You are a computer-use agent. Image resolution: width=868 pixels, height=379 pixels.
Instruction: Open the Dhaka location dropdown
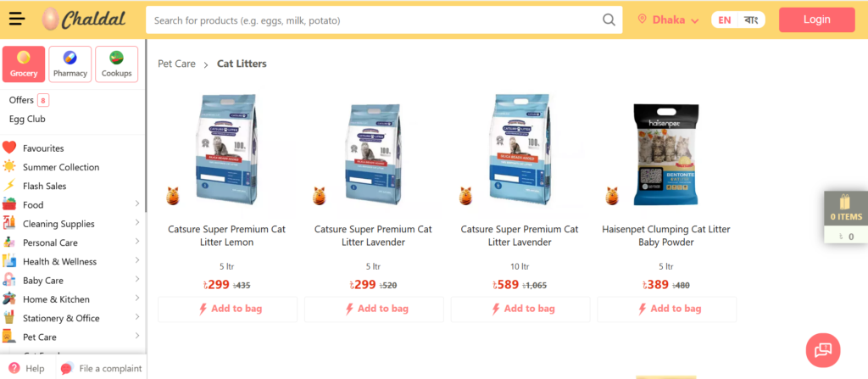pos(668,20)
